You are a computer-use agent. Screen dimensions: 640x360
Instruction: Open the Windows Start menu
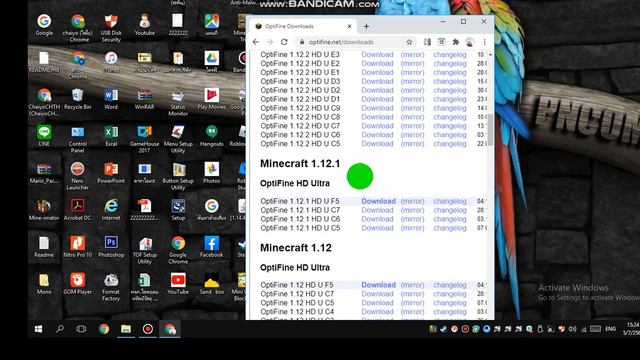pos(38,329)
